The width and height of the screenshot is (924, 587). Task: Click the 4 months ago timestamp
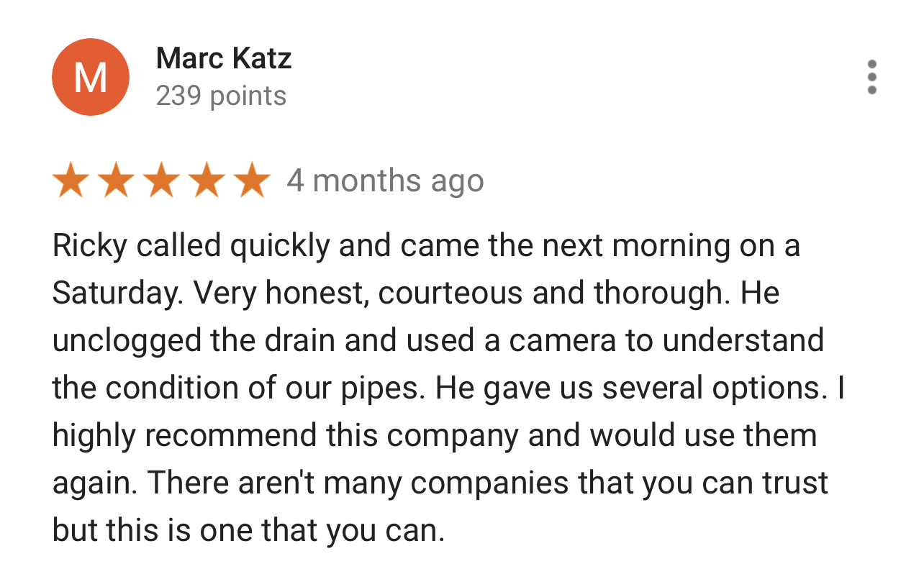(x=385, y=181)
